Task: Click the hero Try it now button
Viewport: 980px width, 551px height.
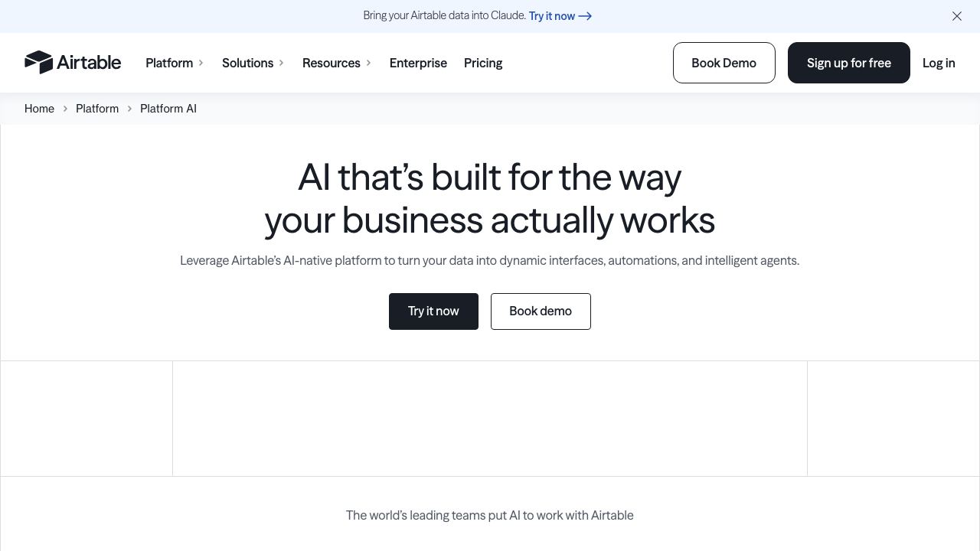Action: pyautogui.click(x=433, y=311)
